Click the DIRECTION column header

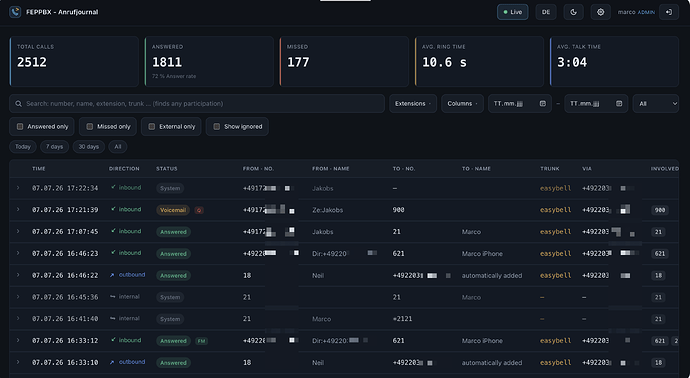pos(124,169)
